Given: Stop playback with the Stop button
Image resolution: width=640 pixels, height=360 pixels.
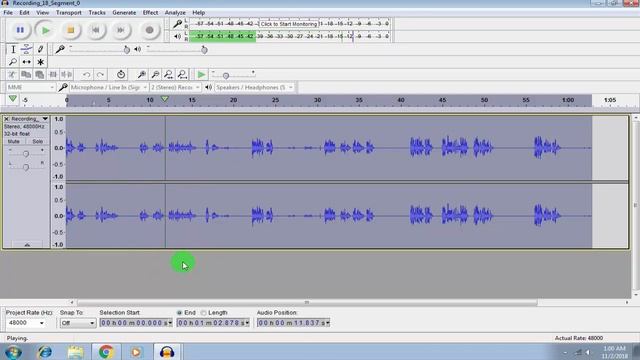Looking at the screenshot, I should click(70, 30).
